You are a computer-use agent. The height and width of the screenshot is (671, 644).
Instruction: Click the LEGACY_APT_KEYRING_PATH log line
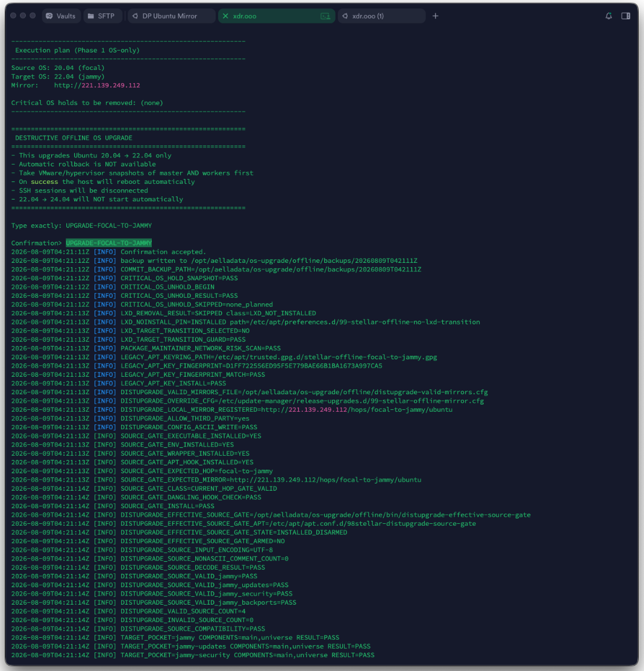(224, 358)
